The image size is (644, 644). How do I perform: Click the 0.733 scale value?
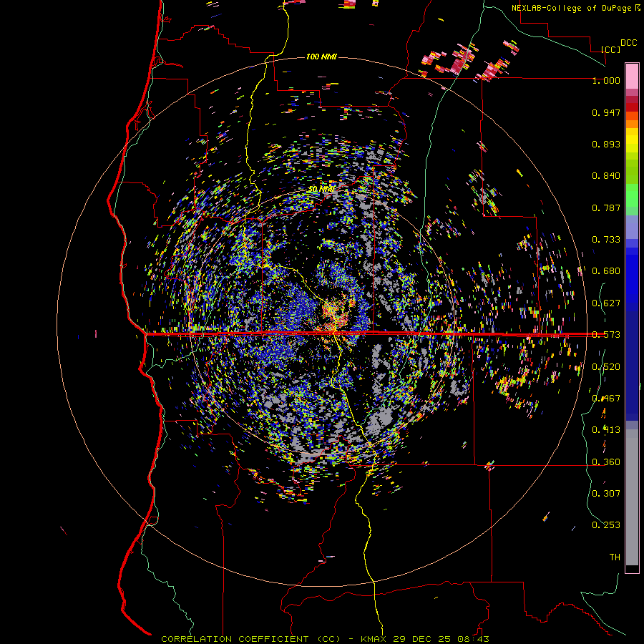point(606,240)
